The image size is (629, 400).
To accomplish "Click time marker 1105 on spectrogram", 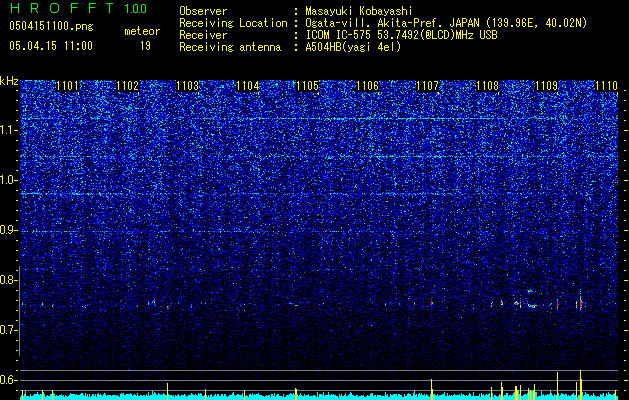I will (308, 86).
